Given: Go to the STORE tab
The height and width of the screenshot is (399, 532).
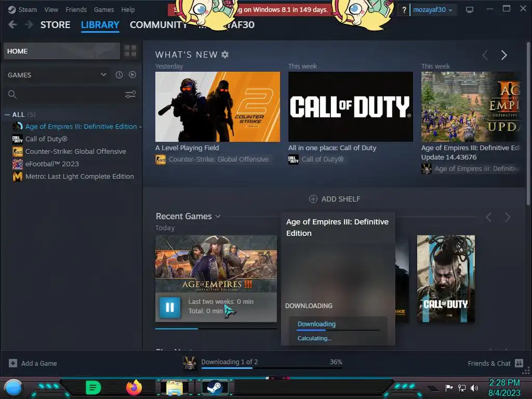Looking at the screenshot, I should 55,25.
